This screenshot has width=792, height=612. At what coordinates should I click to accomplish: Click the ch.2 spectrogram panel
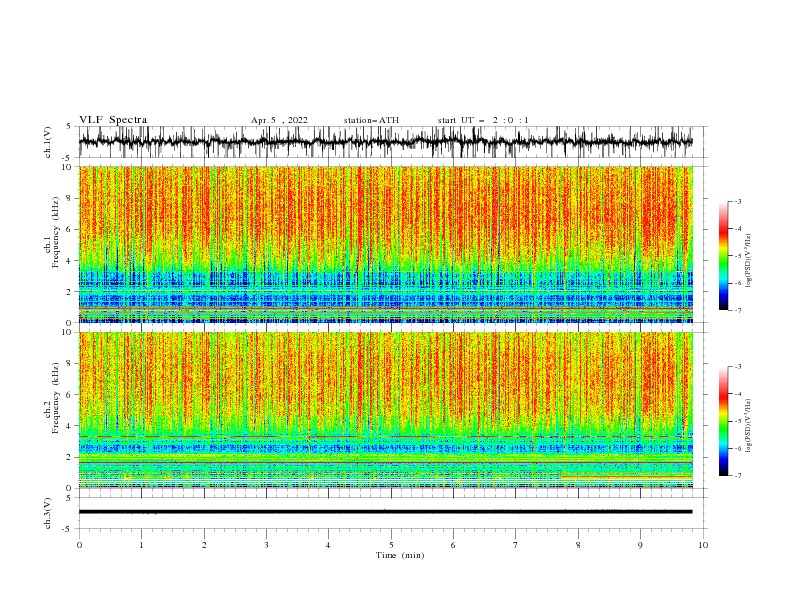(385, 410)
